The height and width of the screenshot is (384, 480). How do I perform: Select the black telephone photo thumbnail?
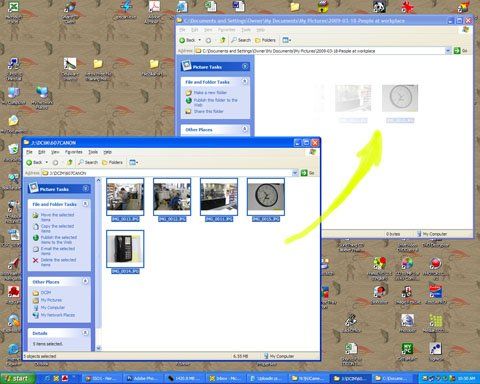click(125, 249)
